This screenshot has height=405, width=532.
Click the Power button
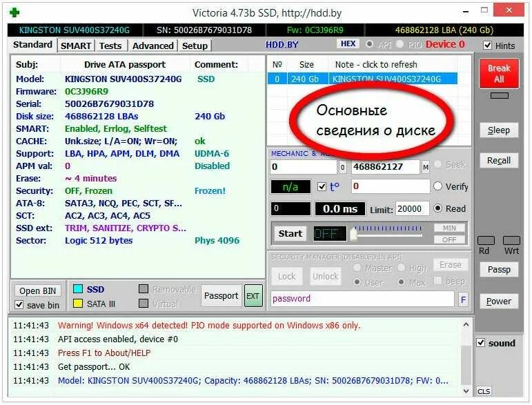point(499,302)
